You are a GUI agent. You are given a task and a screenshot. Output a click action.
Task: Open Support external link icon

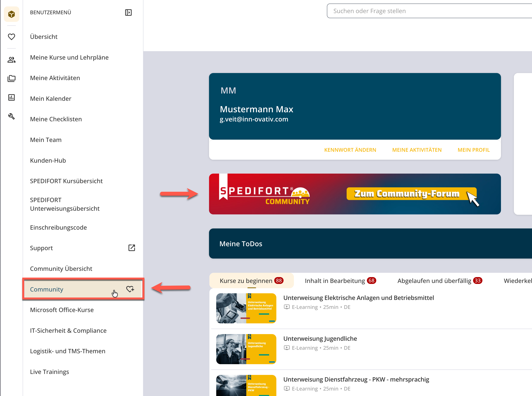[x=132, y=248]
